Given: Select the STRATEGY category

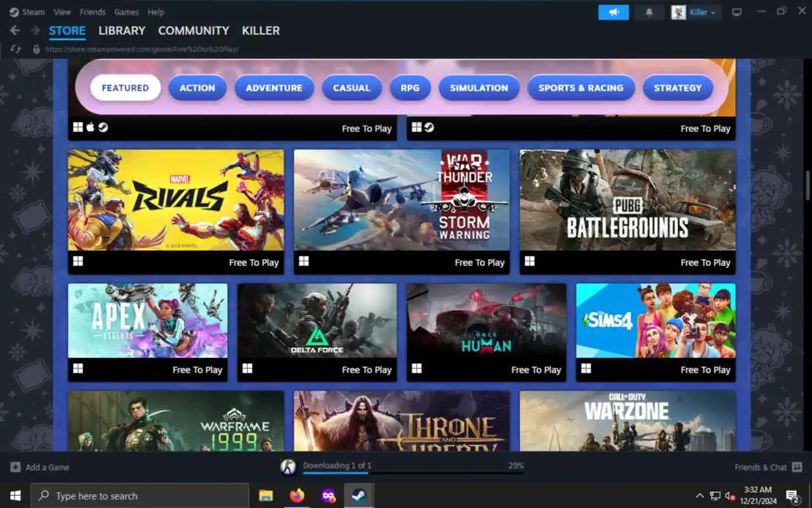Looking at the screenshot, I should [x=678, y=88].
